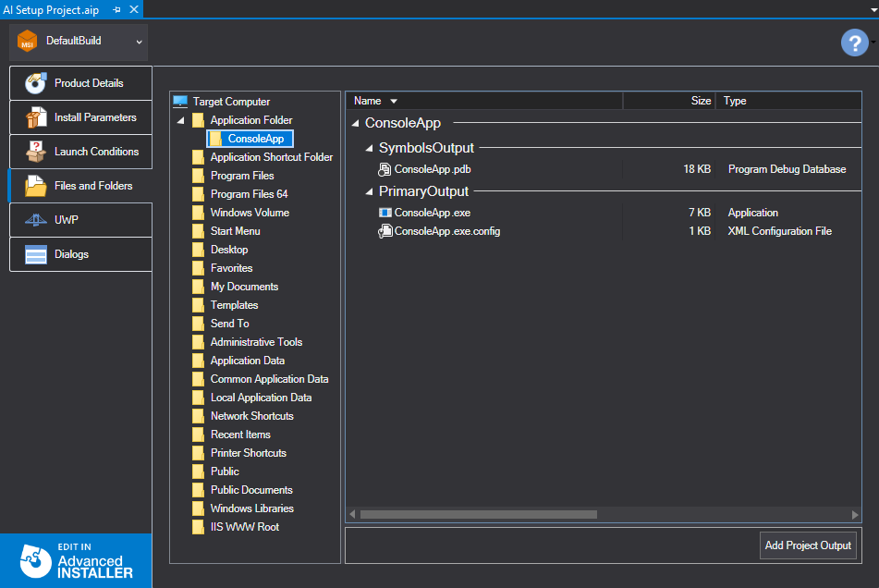Click the horizontal scrollbar in file list
This screenshot has height=588, width=879.
pos(478,514)
